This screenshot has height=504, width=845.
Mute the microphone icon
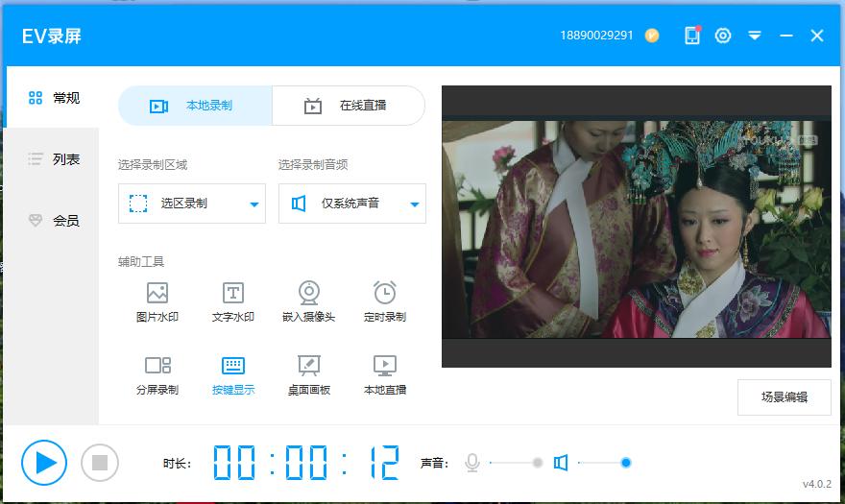tap(472, 463)
